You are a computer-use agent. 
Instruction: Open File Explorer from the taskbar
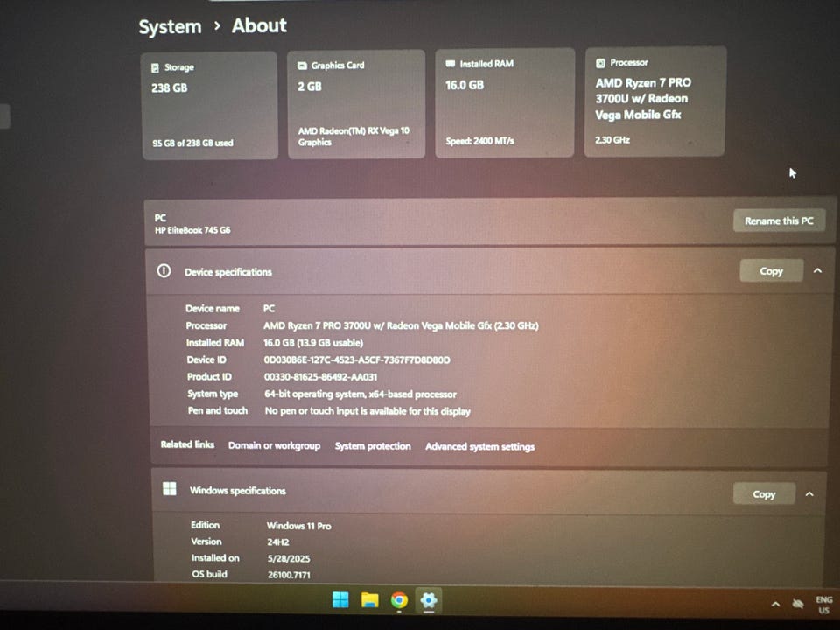[x=369, y=600]
